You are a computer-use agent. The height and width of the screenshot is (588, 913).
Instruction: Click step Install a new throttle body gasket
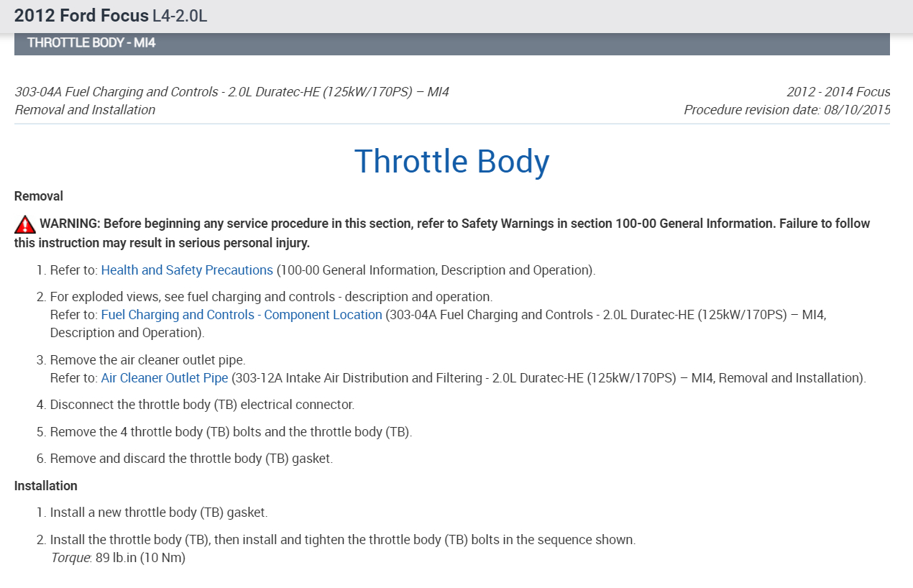click(158, 513)
